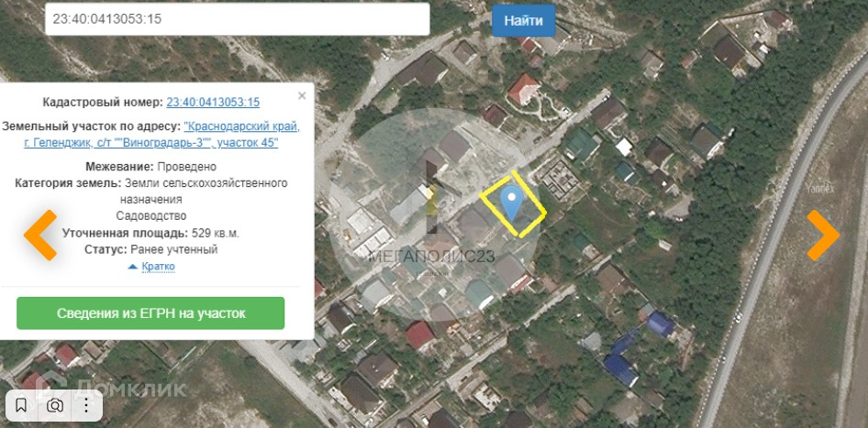Image resolution: width=868 pixels, height=428 pixels.
Task: Go to next image with right orange arrow
Action: click(823, 235)
